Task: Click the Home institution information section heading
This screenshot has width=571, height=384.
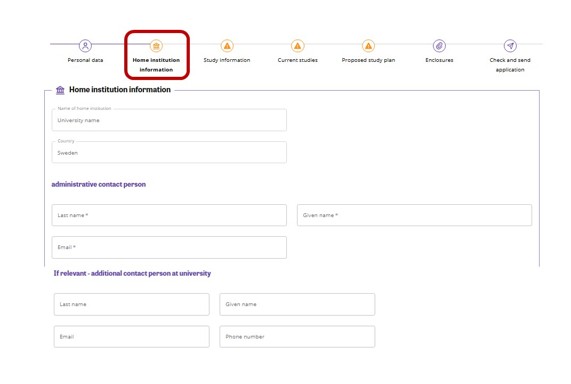Action: pyautogui.click(x=120, y=90)
